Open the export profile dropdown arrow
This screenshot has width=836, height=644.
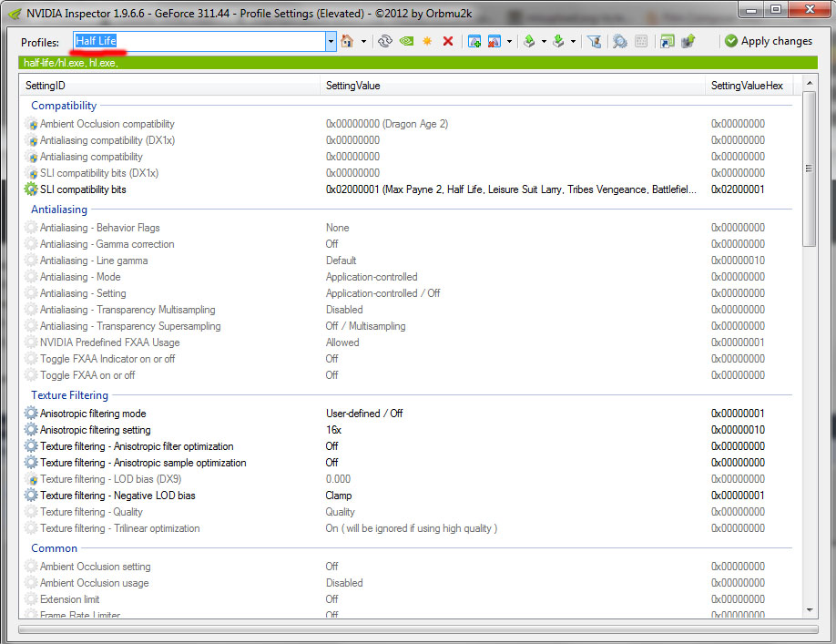[x=544, y=41]
